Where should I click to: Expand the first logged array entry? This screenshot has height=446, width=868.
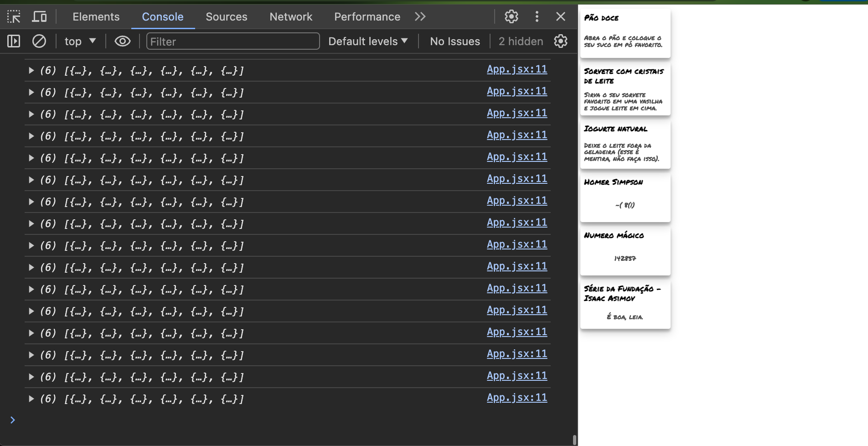click(31, 70)
